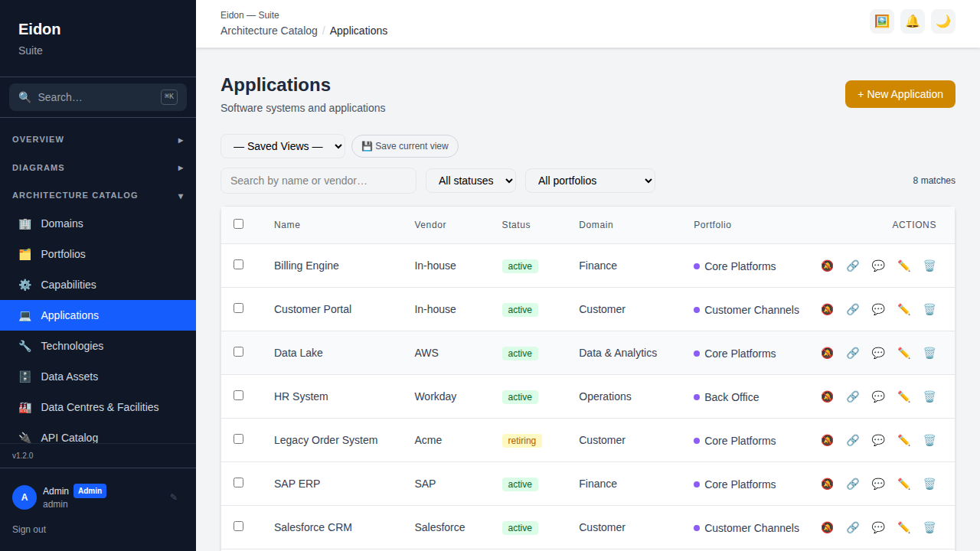Click Save current view button
This screenshot has width=980, height=551.
click(405, 146)
